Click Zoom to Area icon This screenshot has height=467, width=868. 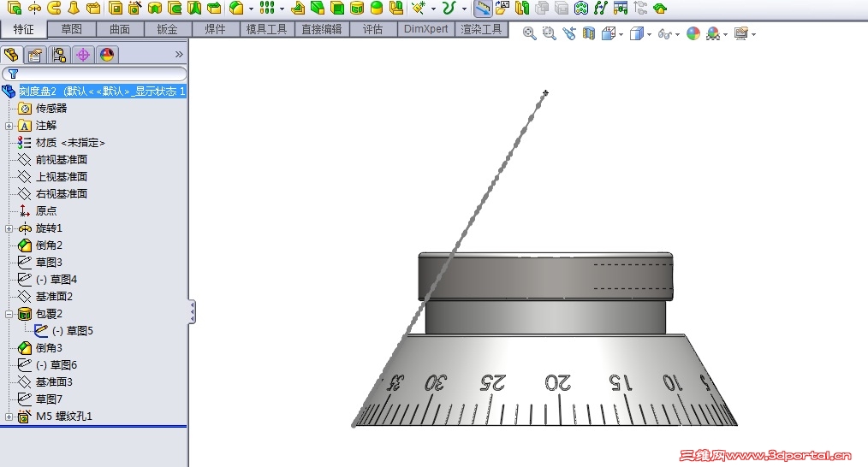(550, 33)
